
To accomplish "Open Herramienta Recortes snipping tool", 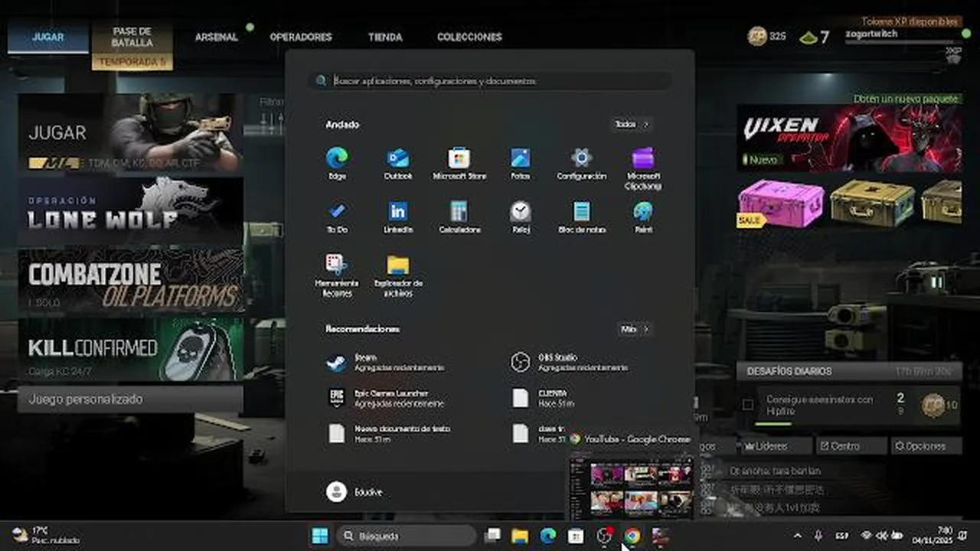I will [337, 275].
